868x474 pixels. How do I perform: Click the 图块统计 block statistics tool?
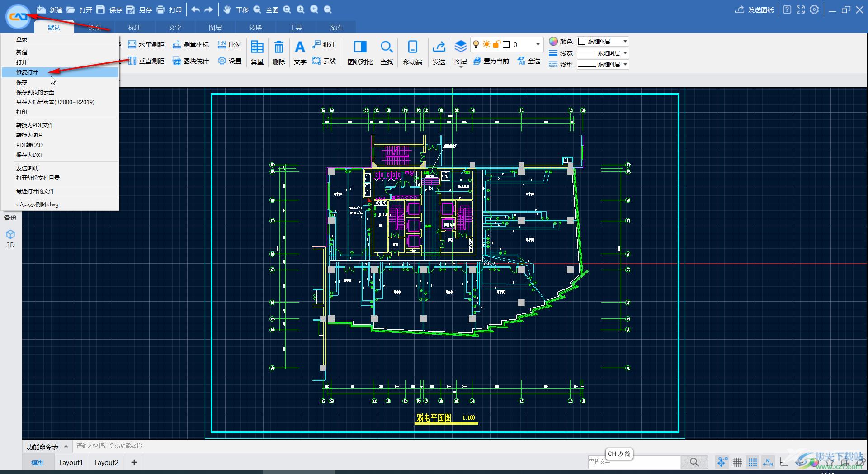(191, 61)
